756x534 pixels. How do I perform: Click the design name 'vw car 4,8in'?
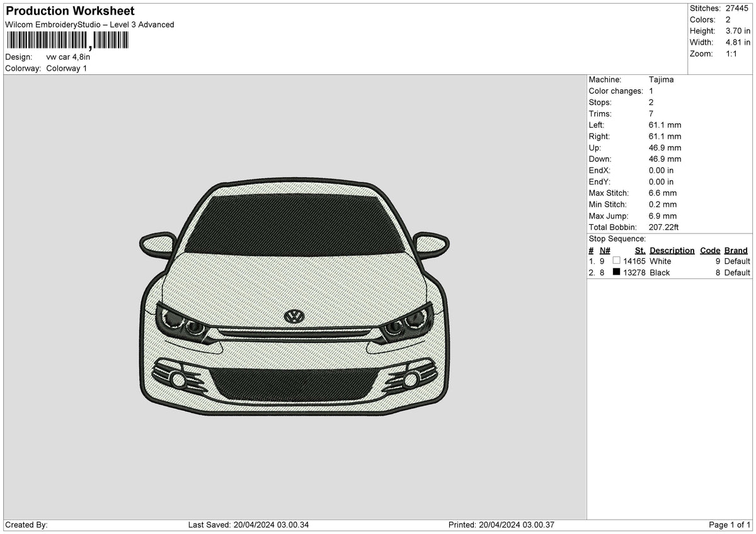(x=68, y=57)
